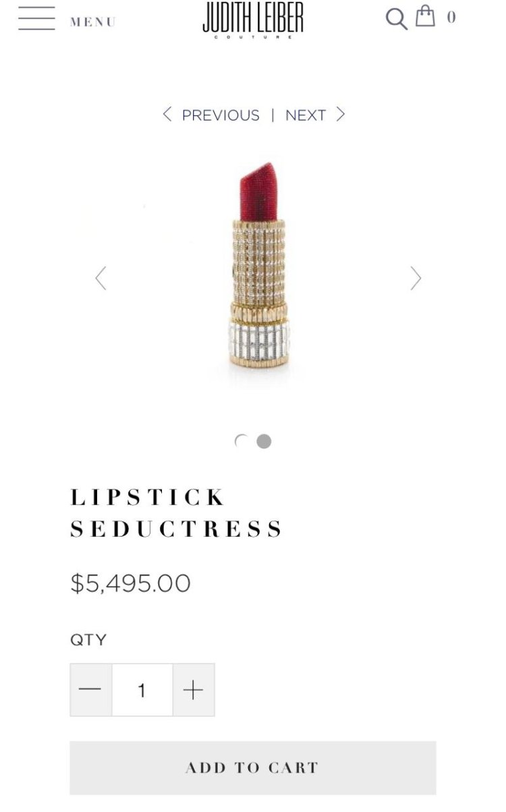The width and height of the screenshot is (506, 812).
Task: Show next product image with right arrow
Action: [x=416, y=278]
